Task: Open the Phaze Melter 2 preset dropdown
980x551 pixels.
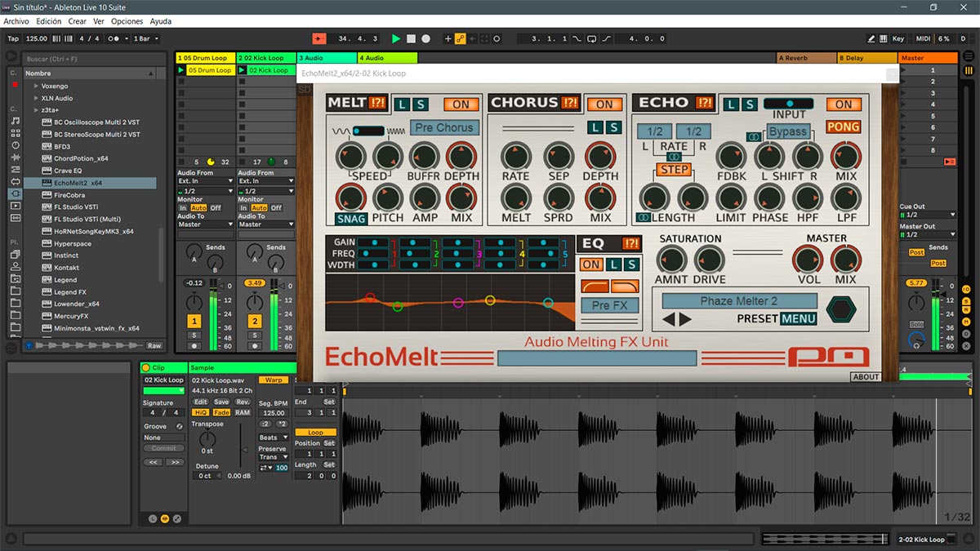Action: pyautogui.click(x=738, y=301)
